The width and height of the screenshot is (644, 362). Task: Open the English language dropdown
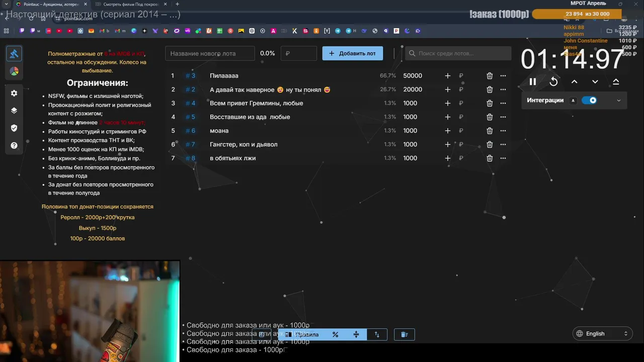[602, 333]
